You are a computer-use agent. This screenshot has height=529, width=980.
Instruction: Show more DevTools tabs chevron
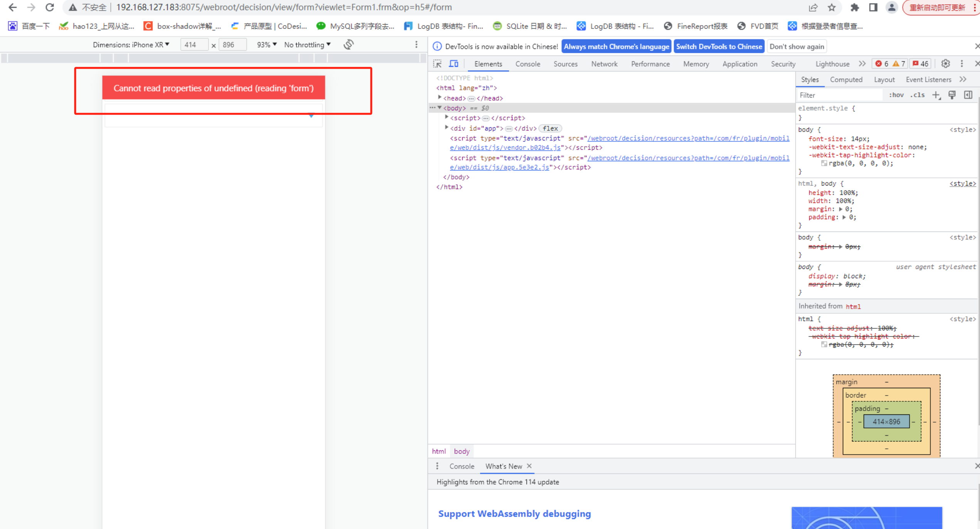862,64
